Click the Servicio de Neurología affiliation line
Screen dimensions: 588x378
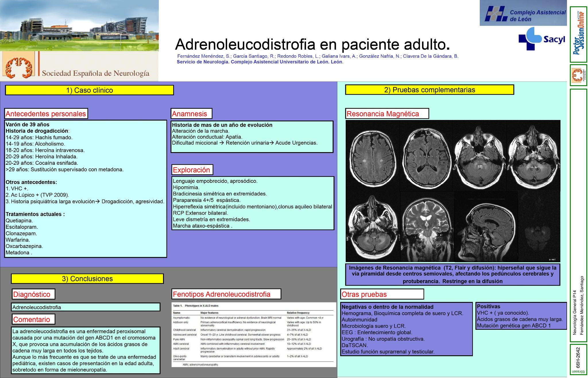[260, 62]
